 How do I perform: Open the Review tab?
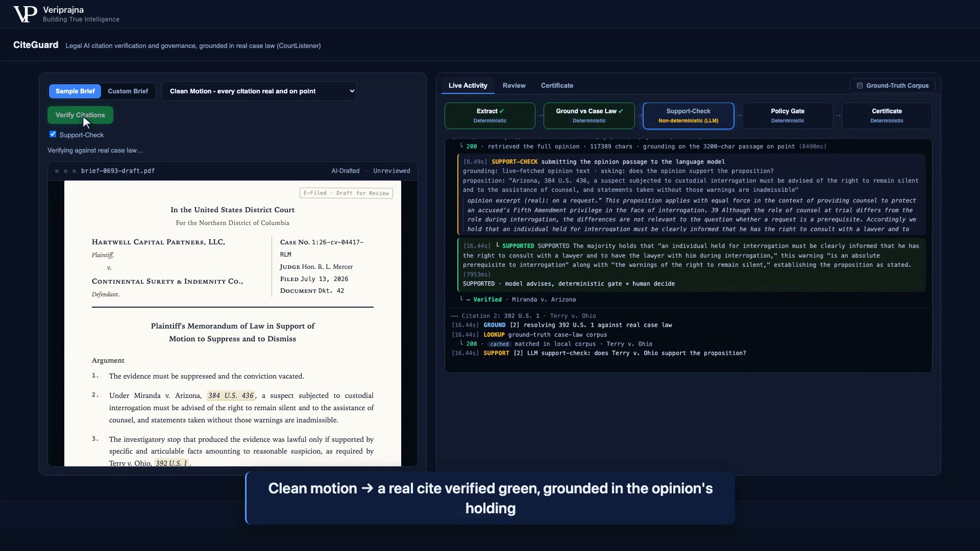point(514,86)
